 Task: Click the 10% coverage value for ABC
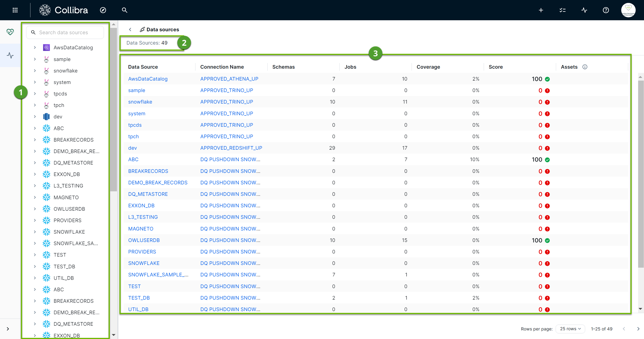click(474, 160)
